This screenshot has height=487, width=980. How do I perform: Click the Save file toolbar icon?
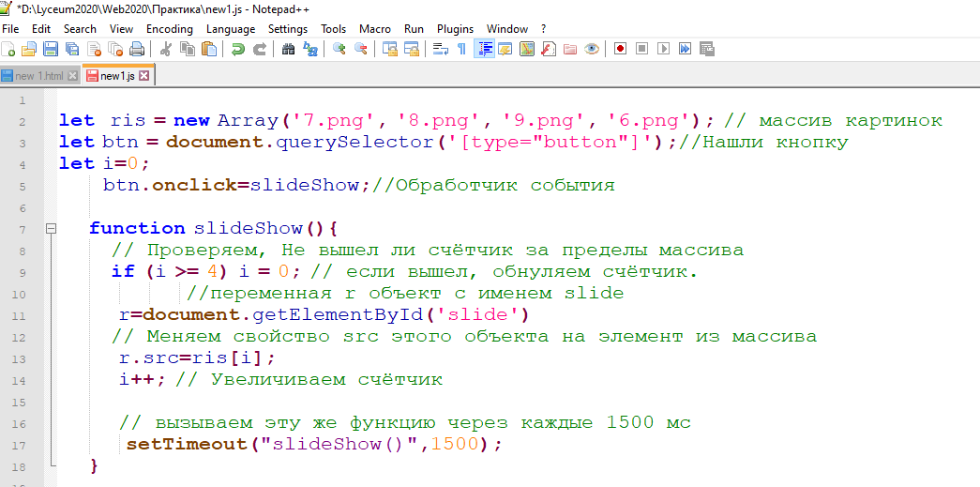49,49
